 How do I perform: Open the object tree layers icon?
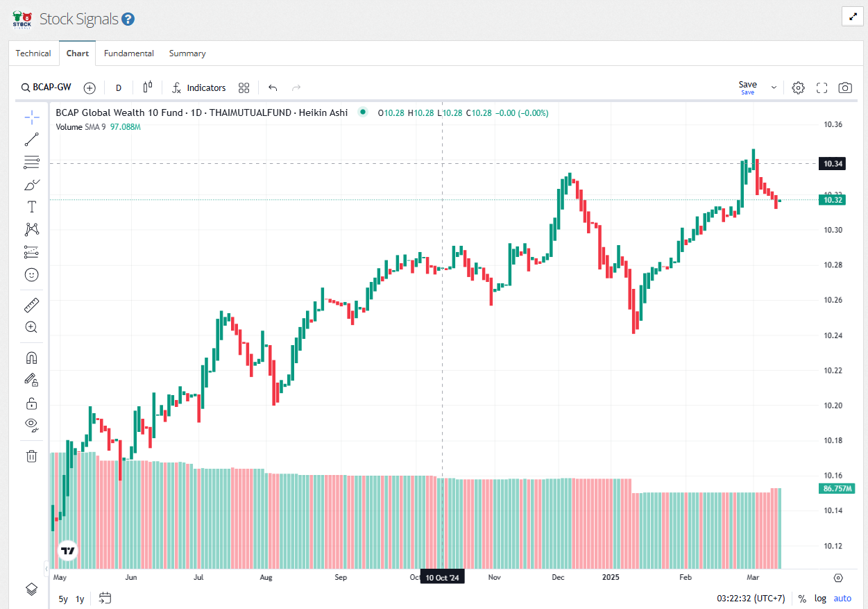point(31,589)
